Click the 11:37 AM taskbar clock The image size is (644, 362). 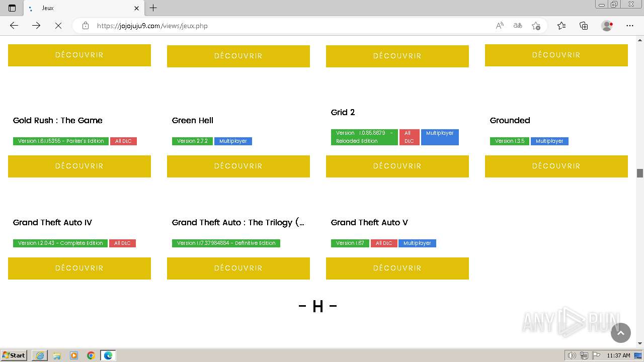pos(618,355)
